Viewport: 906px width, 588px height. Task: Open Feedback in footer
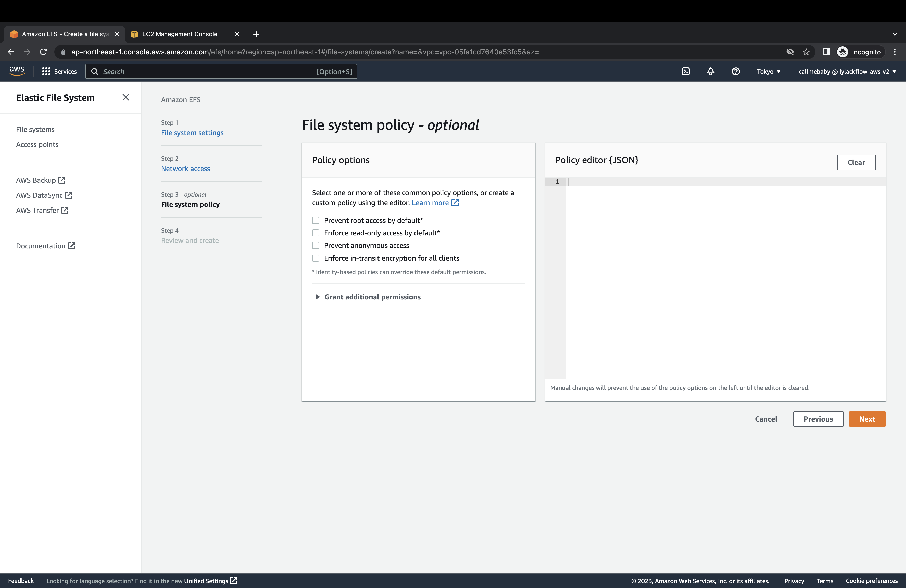coord(21,581)
